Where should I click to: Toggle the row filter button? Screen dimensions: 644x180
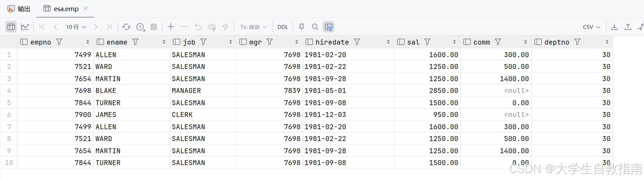328,27
